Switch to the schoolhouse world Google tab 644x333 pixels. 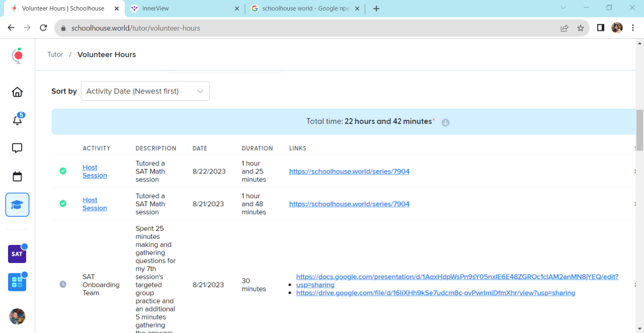pos(305,9)
